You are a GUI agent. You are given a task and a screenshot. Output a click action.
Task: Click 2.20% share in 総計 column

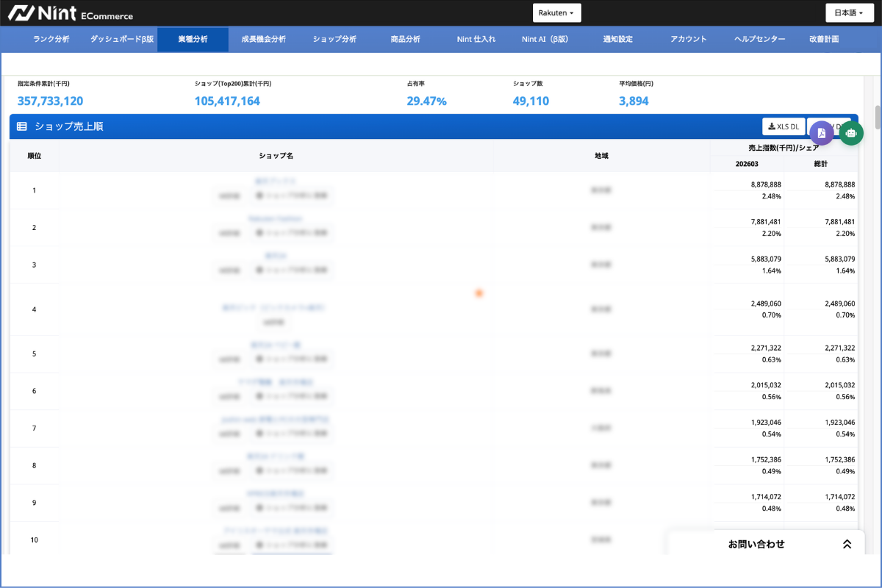845,233
